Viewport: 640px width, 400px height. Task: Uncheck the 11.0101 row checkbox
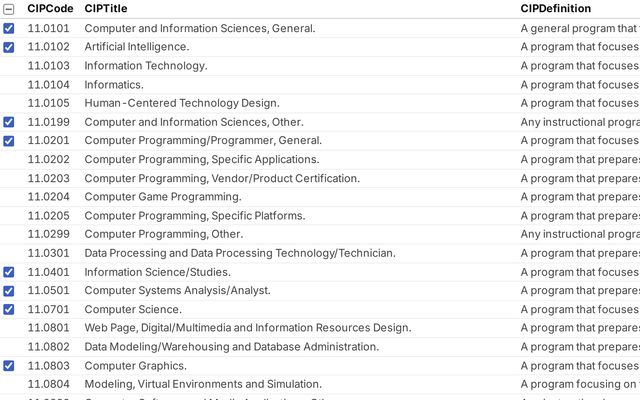point(9,28)
